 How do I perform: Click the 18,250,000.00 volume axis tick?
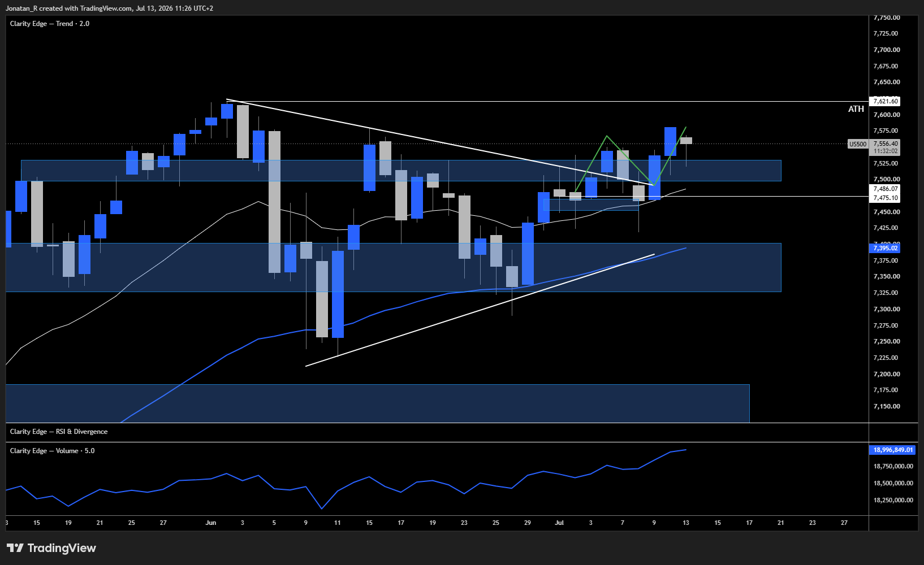pyautogui.click(x=893, y=500)
